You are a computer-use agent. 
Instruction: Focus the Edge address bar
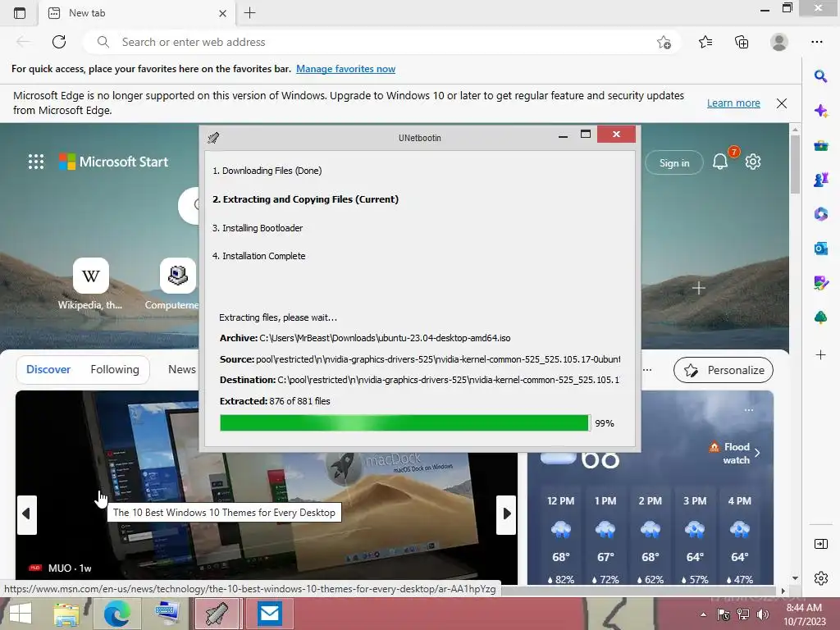[x=381, y=42]
